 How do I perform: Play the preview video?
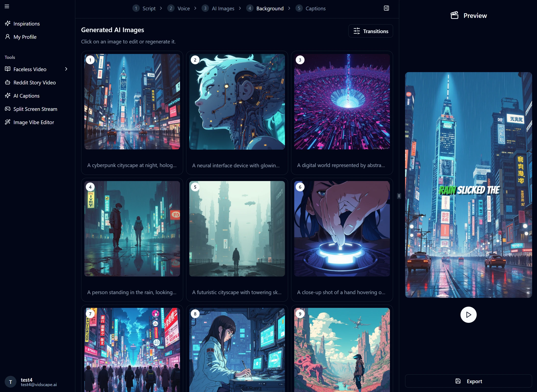[x=468, y=314]
